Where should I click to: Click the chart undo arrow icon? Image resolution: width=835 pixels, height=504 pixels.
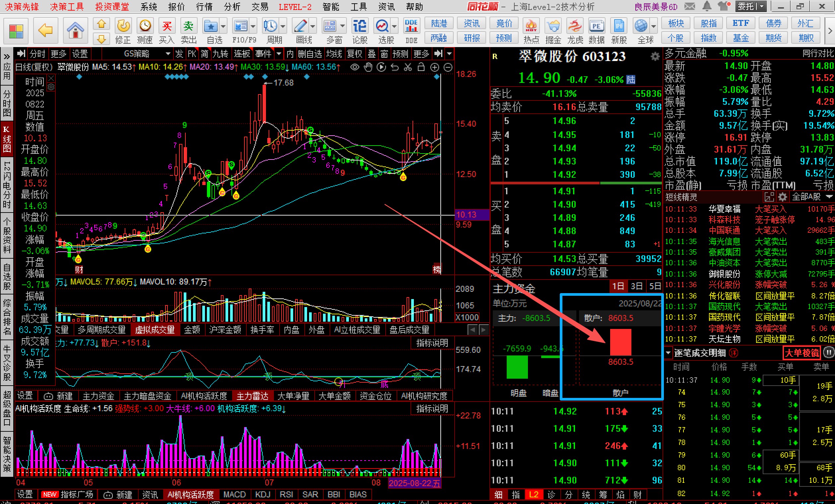tap(395, 67)
